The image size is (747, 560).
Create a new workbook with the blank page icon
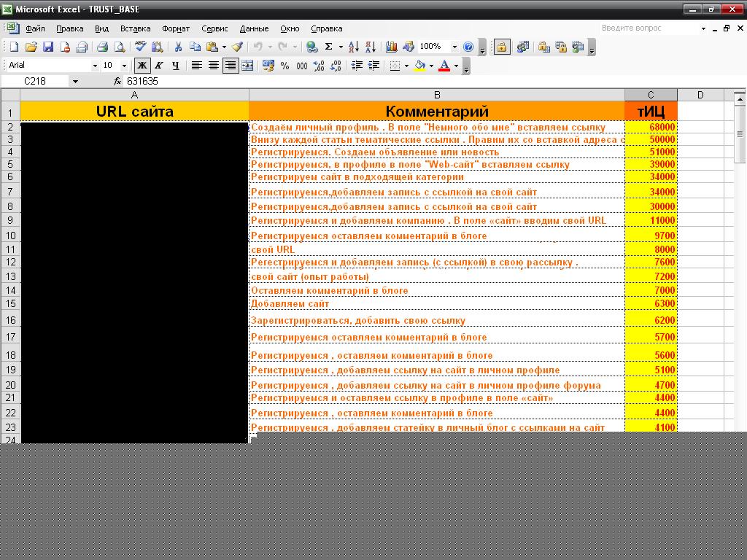(x=14, y=47)
